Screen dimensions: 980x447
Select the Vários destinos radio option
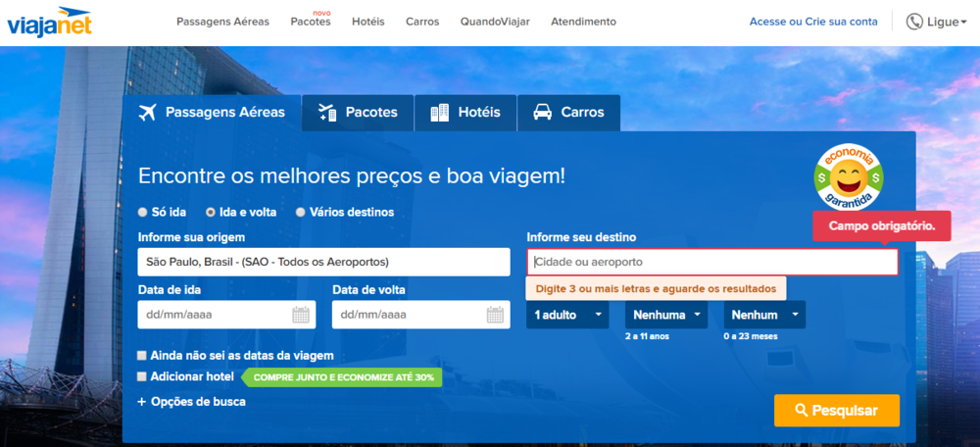(x=301, y=212)
